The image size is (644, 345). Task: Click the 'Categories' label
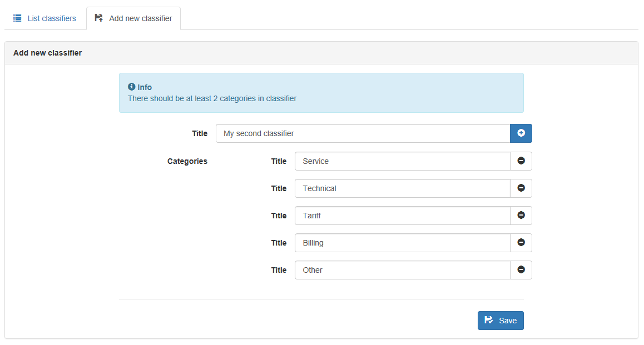click(x=187, y=161)
